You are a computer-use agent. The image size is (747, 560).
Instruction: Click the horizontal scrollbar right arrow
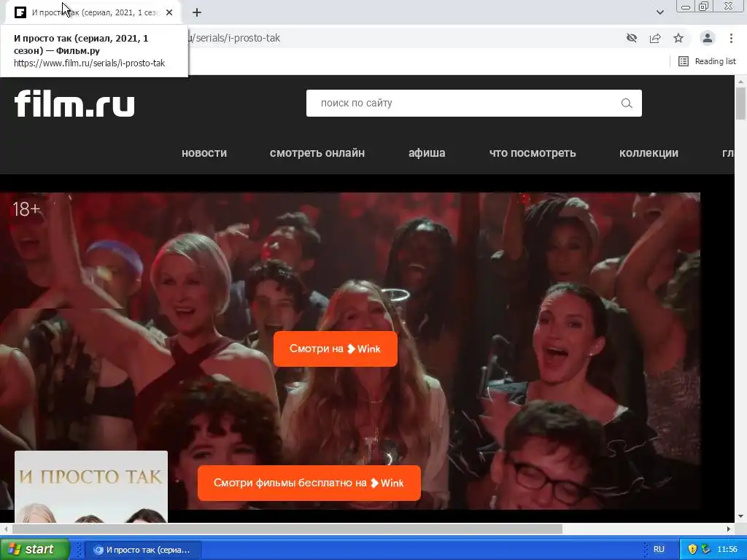pyautogui.click(x=729, y=529)
